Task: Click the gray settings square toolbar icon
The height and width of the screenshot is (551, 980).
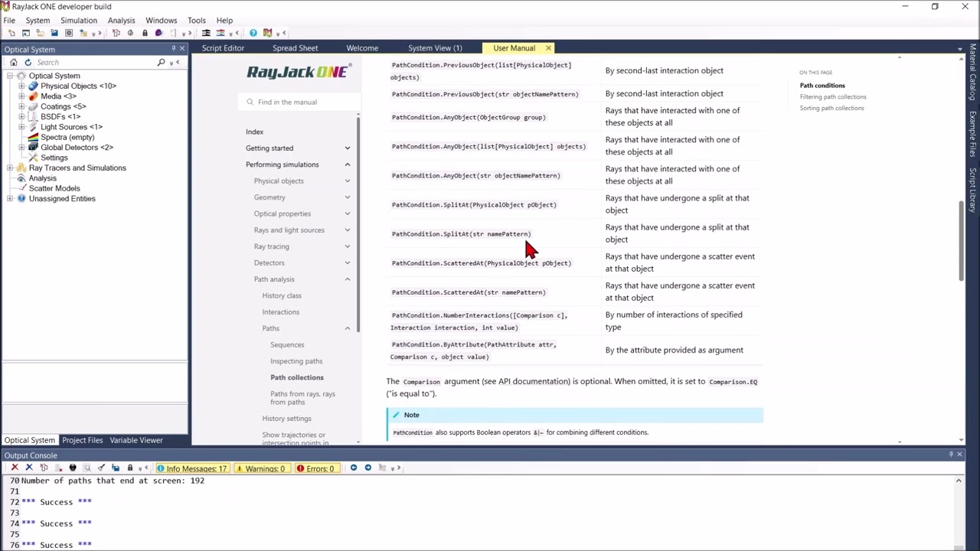Action: pyautogui.click(x=69, y=33)
